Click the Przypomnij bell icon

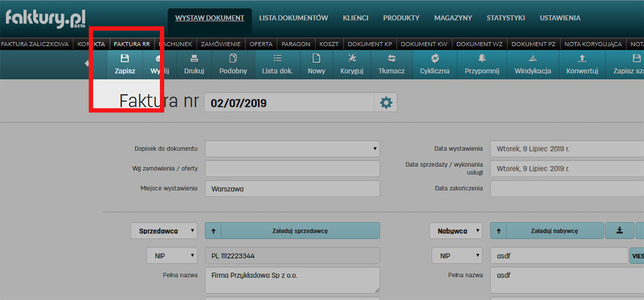(x=482, y=59)
